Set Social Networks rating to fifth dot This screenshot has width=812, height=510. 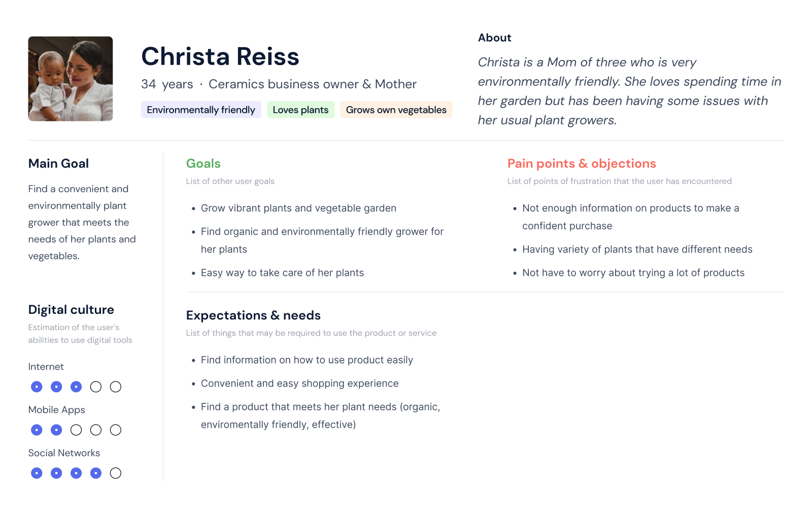click(116, 473)
